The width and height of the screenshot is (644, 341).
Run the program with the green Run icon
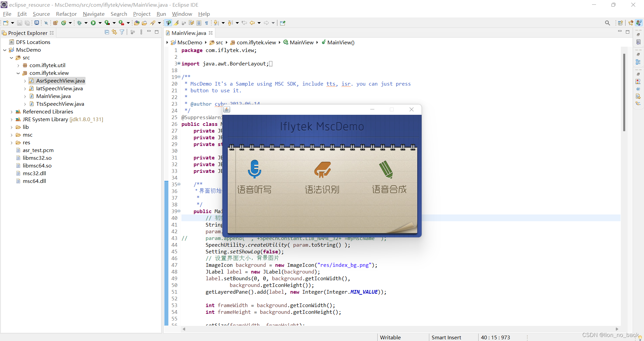tap(93, 23)
